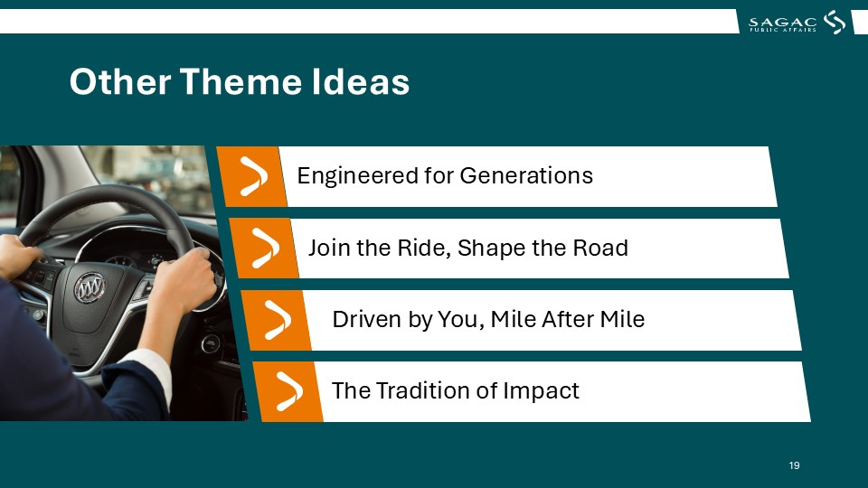Image resolution: width=868 pixels, height=488 pixels.
Task: Click the chevron icon beside Engineered for Generations
Action: (253, 176)
